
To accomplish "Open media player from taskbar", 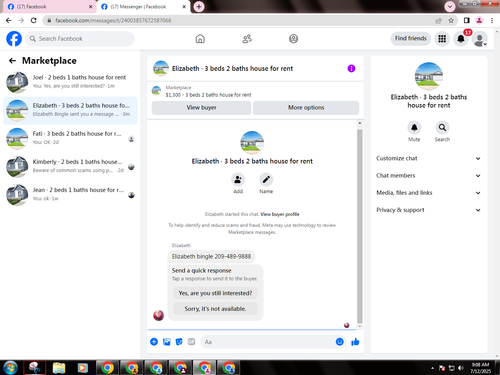I will 82,368.
